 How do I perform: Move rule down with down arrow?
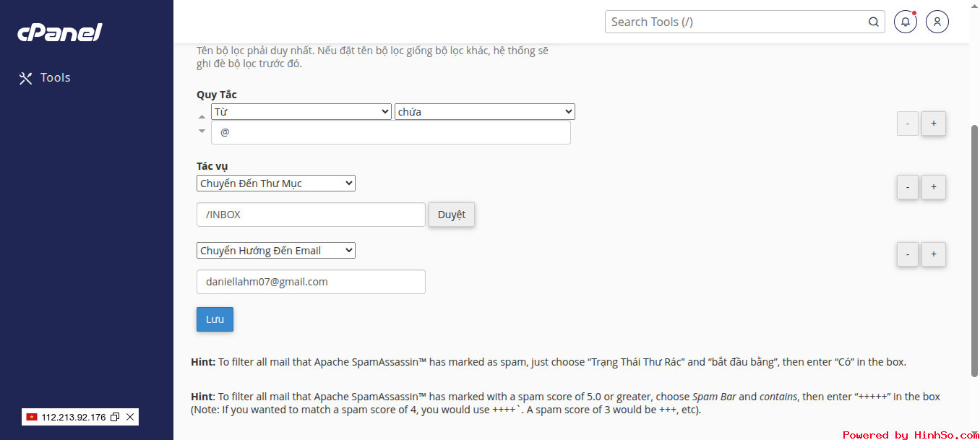tap(202, 131)
